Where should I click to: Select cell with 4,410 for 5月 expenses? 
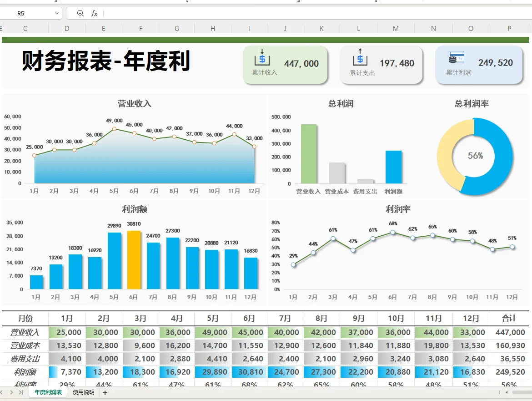(213, 359)
